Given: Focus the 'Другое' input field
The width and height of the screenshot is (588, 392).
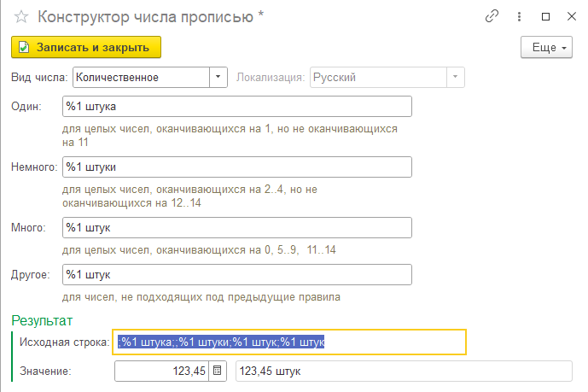Looking at the screenshot, I should (x=237, y=275).
